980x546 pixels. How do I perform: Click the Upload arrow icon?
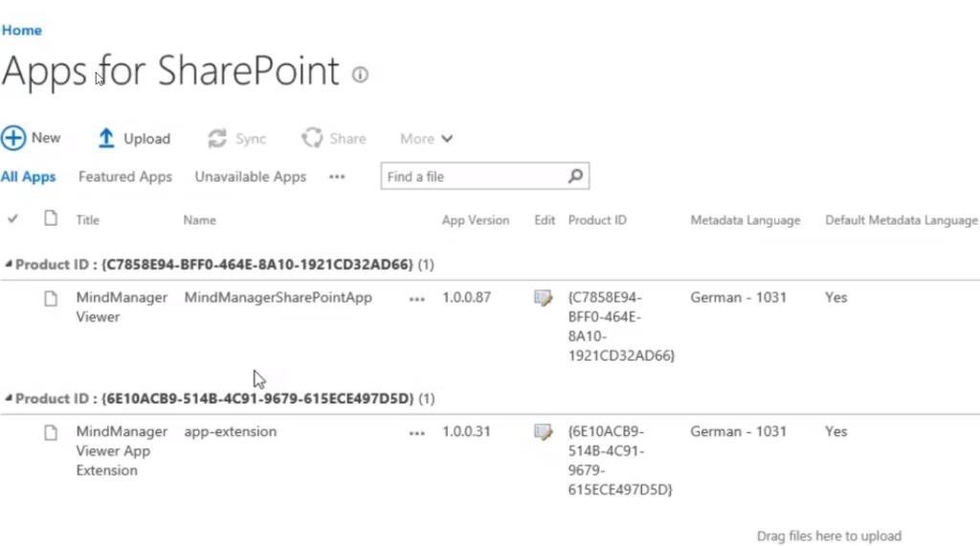(x=106, y=138)
